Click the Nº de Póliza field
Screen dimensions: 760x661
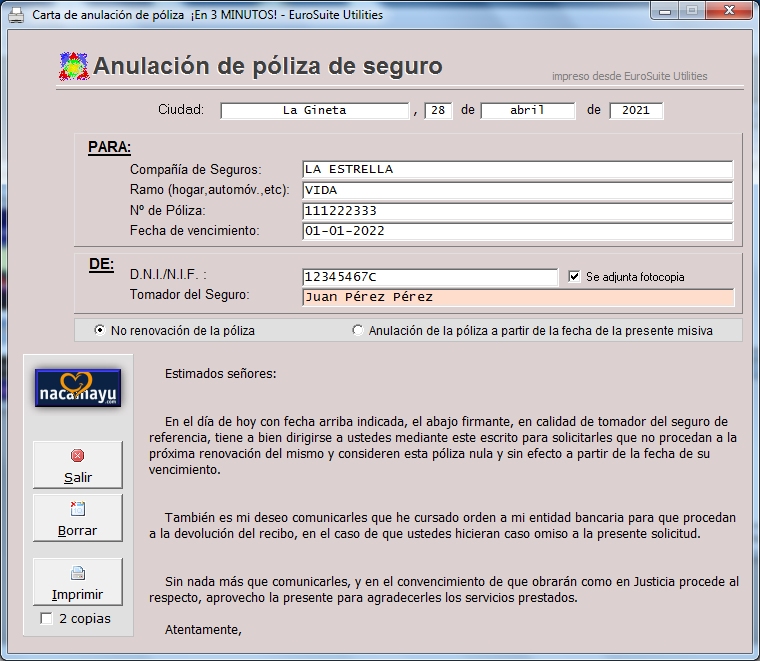pos(517,211)
